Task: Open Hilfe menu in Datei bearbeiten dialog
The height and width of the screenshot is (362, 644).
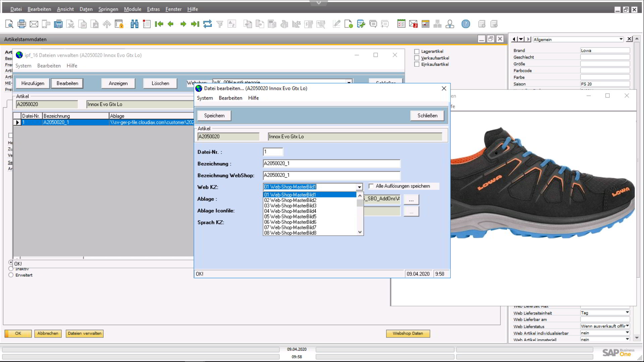Action: [253, 98]
